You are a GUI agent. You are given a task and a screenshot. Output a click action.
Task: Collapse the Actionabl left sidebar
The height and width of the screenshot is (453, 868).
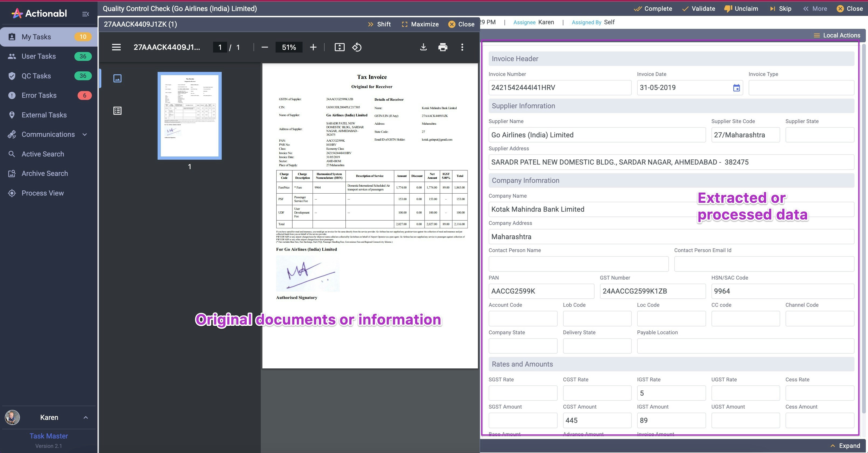(86, 14)
